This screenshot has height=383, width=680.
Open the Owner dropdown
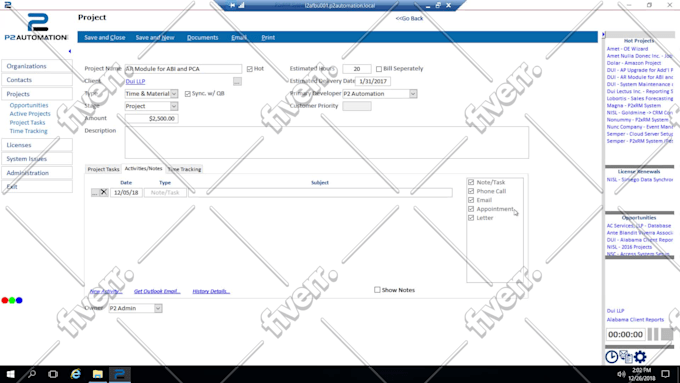(x=158, y=308)
